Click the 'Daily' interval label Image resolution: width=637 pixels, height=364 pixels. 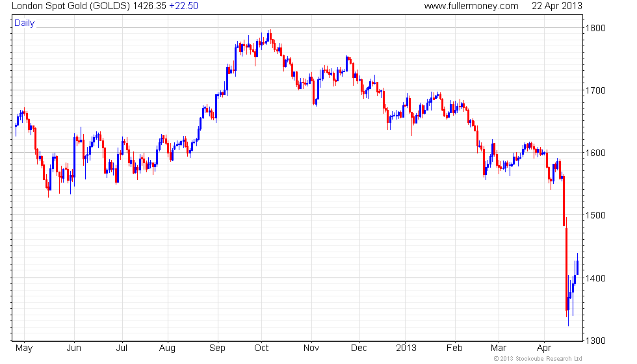[x=25, y=23]
